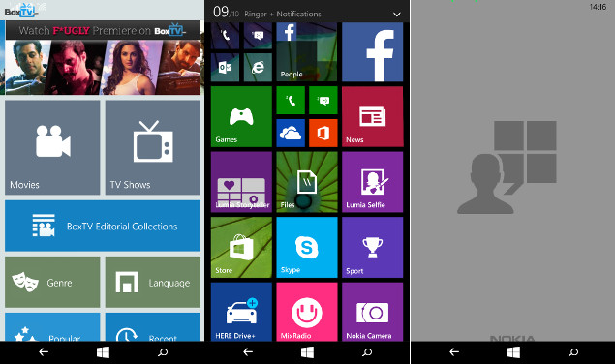Image resolution: width=615 pixels, height=364 pixels.
Task: Launch the Games tile
Action: click(x=241, y=116)
